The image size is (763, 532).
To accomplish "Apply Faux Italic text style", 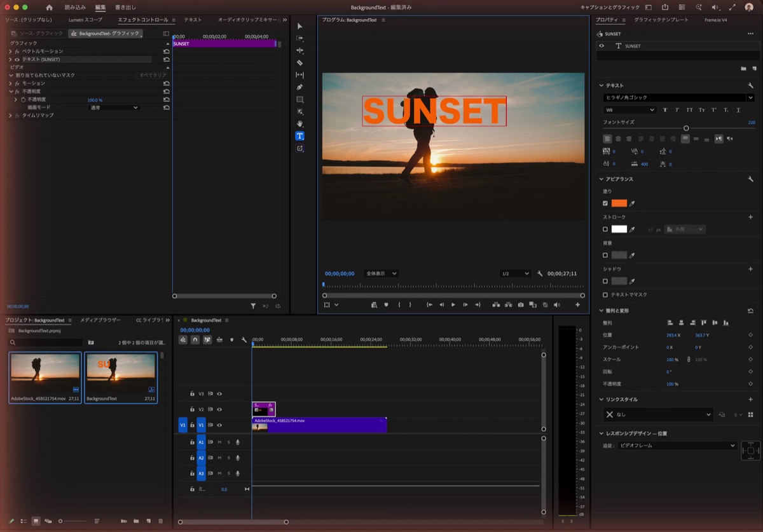I will click(677, 110).
